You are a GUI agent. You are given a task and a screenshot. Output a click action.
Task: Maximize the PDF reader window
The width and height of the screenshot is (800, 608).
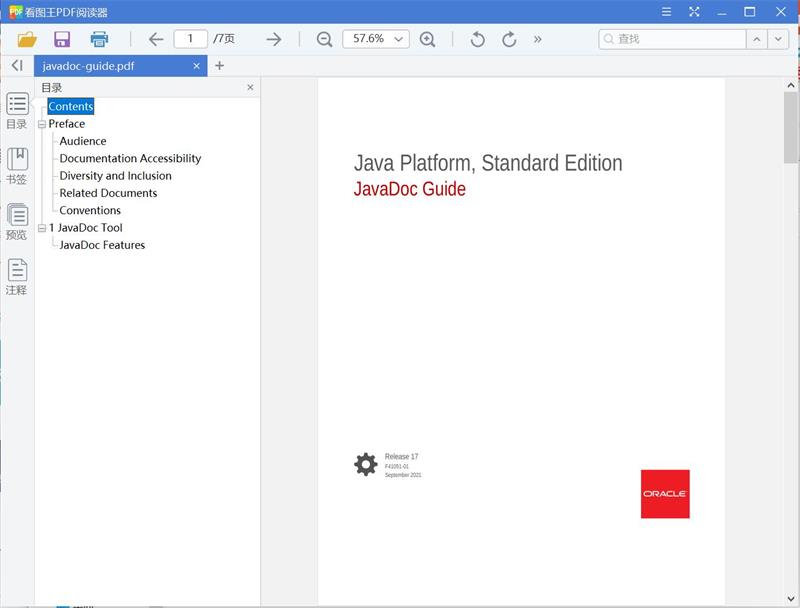pyautogui.click(x=749, y=12)
